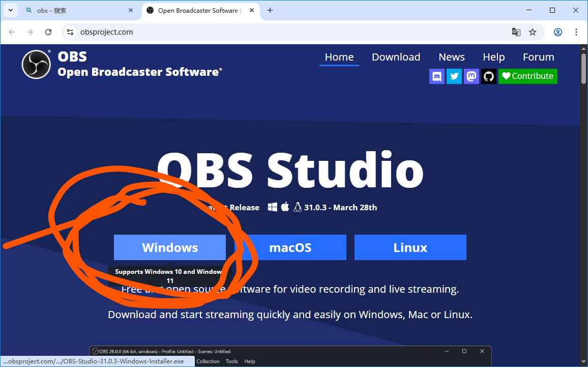Translate this page icon
This screenshot has width=588, height=367.
pyautogui.click(x=516, y=32)
